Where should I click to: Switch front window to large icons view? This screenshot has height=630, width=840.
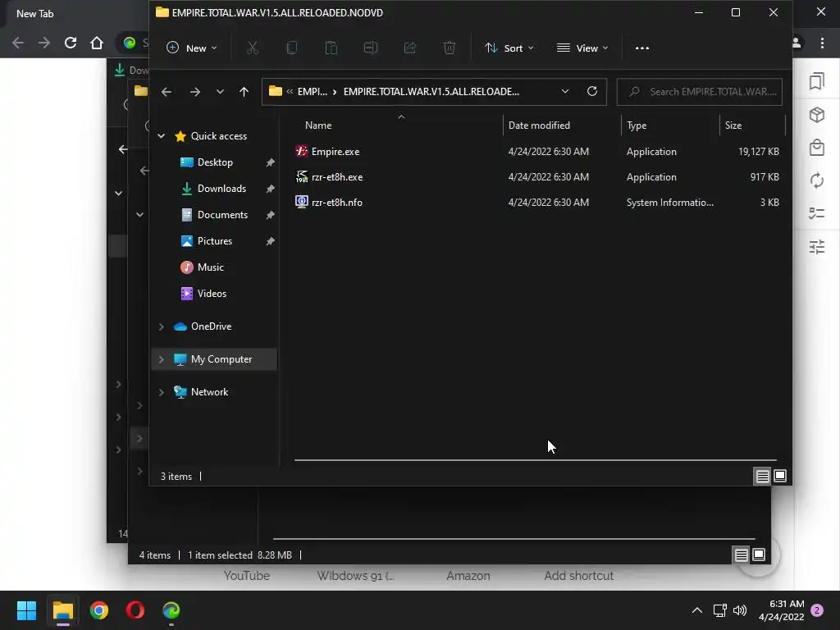780,476
